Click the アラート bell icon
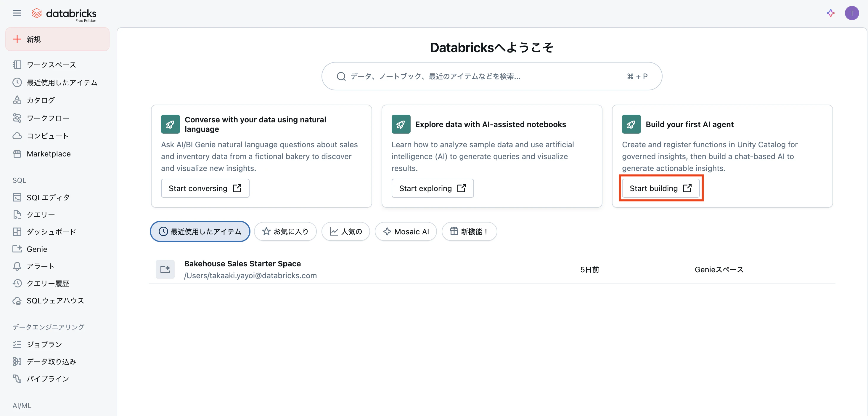Screen dimensions: 868x416 17,266
